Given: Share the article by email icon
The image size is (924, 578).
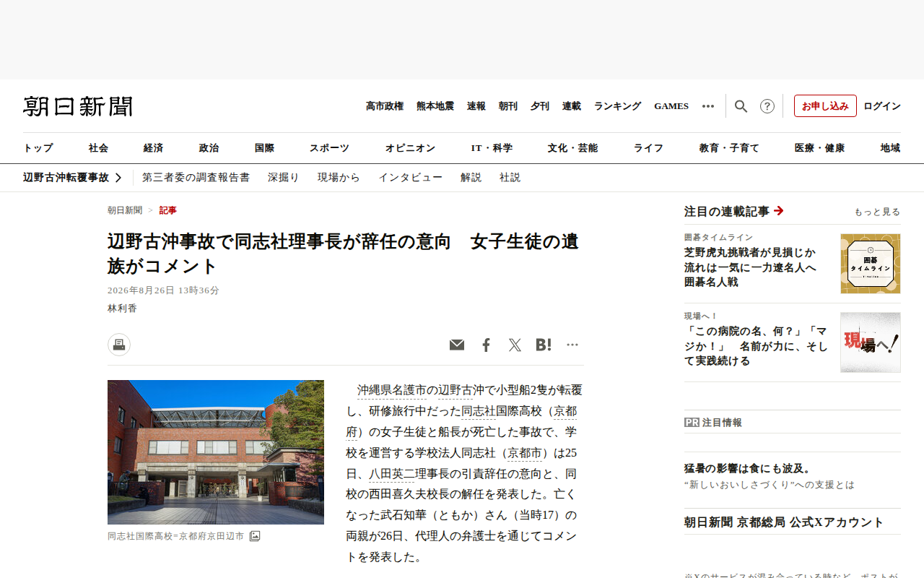Looking at the screenshot, I should 457,345.
